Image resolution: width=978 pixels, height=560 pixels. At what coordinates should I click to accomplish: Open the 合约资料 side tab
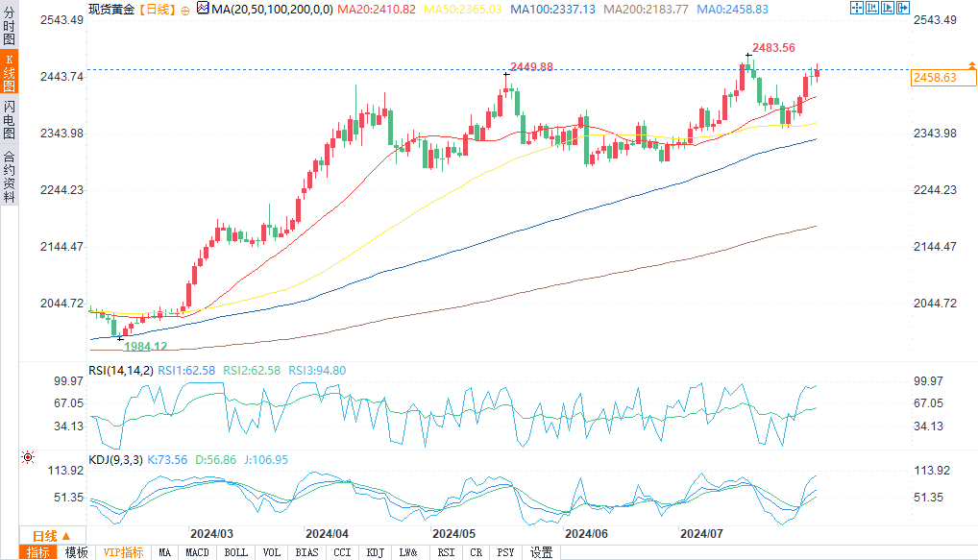pos(9,176)
